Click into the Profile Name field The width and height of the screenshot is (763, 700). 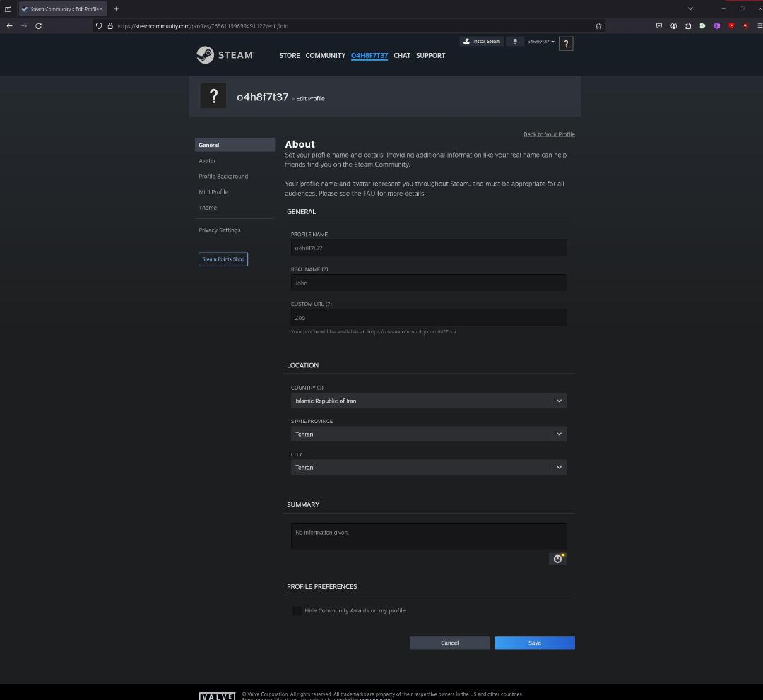coord(429,248)
